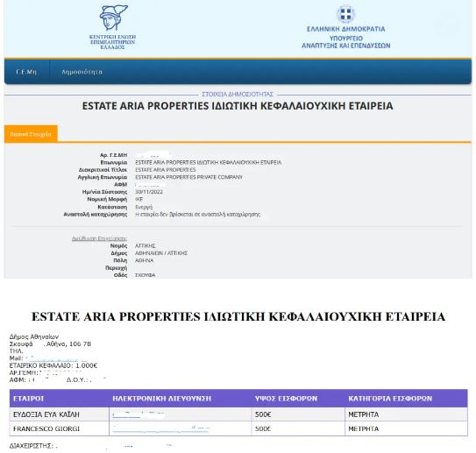The width and height of the screenshot is (476, 453).
Task: Open the Γ.Ε.Μη menu item
Action: [x=26, y=72]
